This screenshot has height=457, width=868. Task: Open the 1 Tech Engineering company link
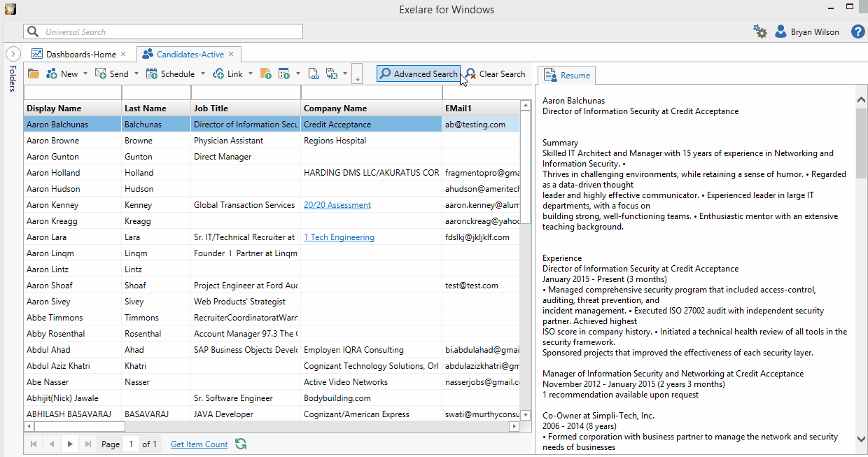click(x=339, y=237)
